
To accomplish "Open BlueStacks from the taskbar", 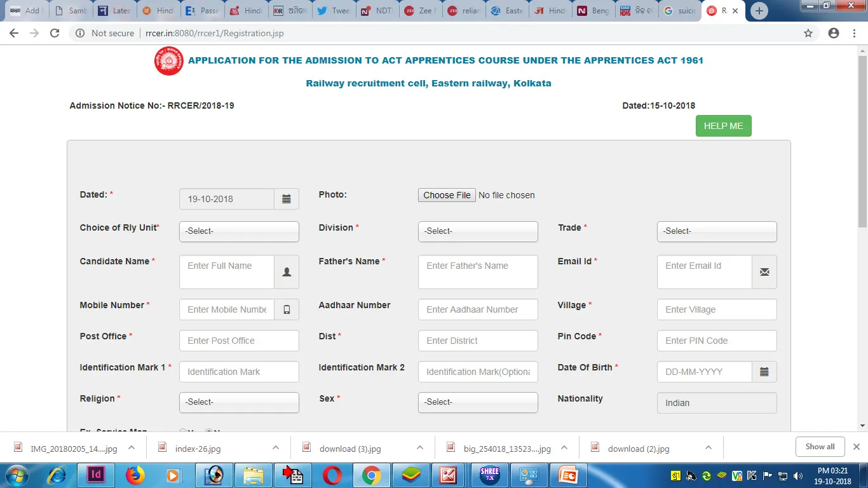I will 410,475.
